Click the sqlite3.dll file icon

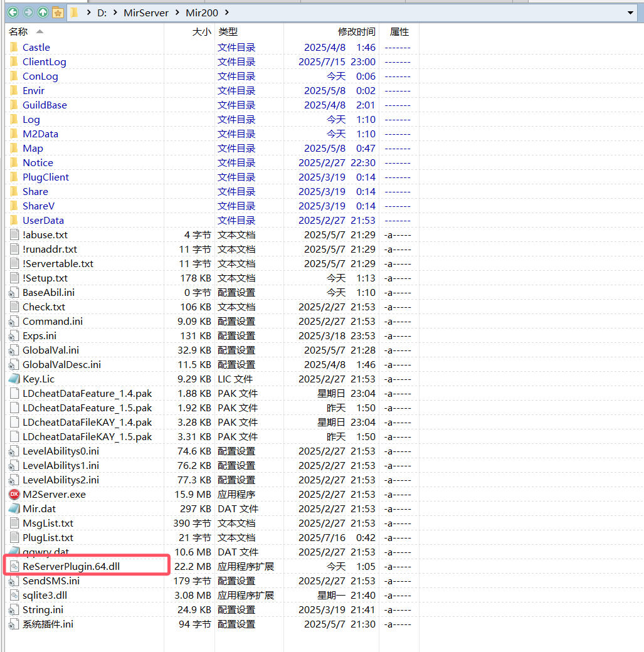14,595
